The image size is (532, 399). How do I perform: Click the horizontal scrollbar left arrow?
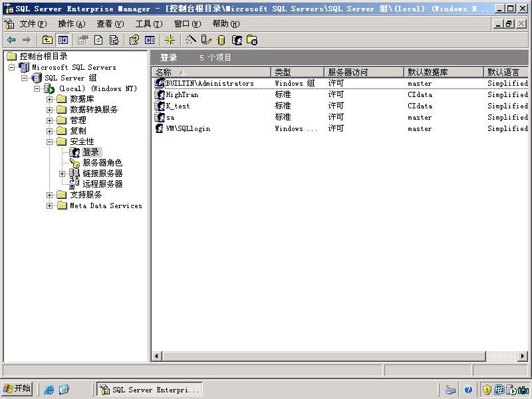point(156,356)
